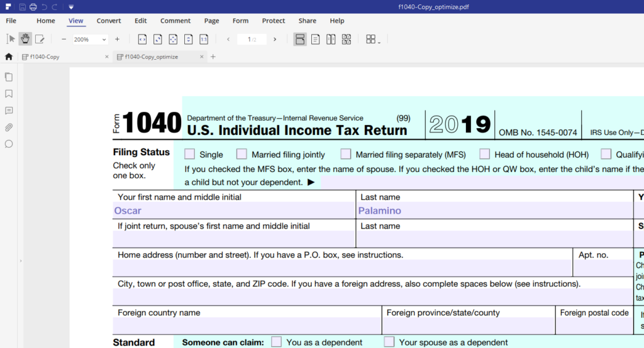Open the Share tab

(x=307, y=21)
